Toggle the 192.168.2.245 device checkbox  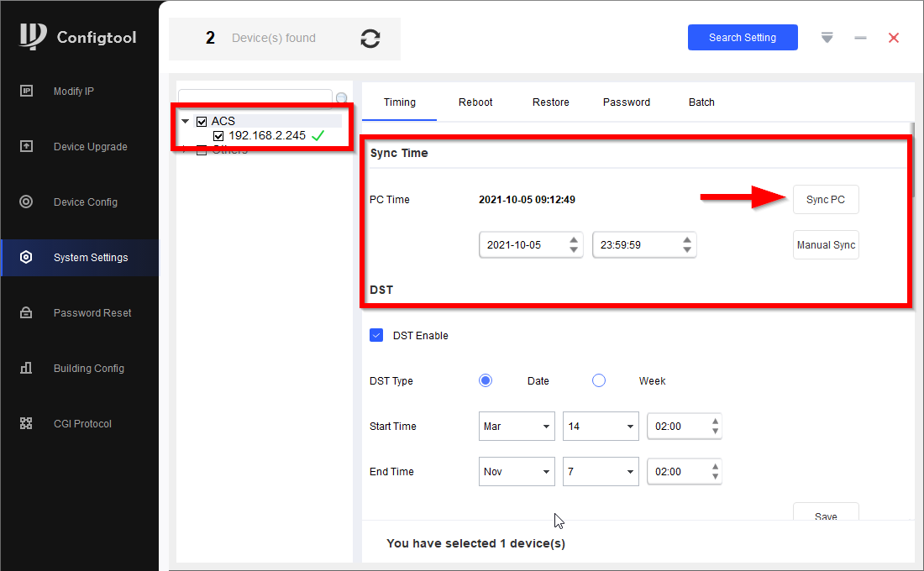coord(218,136)
